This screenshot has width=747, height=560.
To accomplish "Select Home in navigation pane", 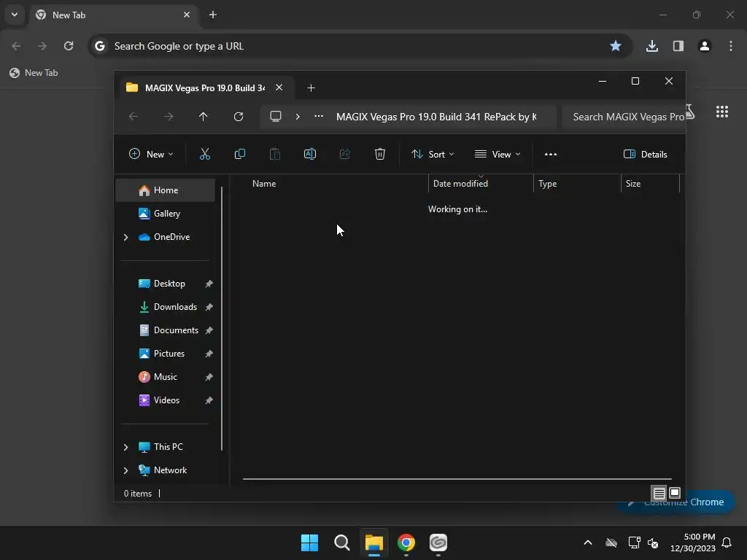I will pyautogui.click(x=166, y=190).
